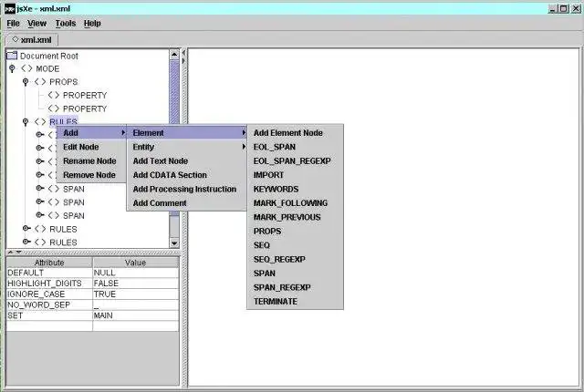Add a SEQ_REGEXP element

pyautogui.click(x=295, y=259)
